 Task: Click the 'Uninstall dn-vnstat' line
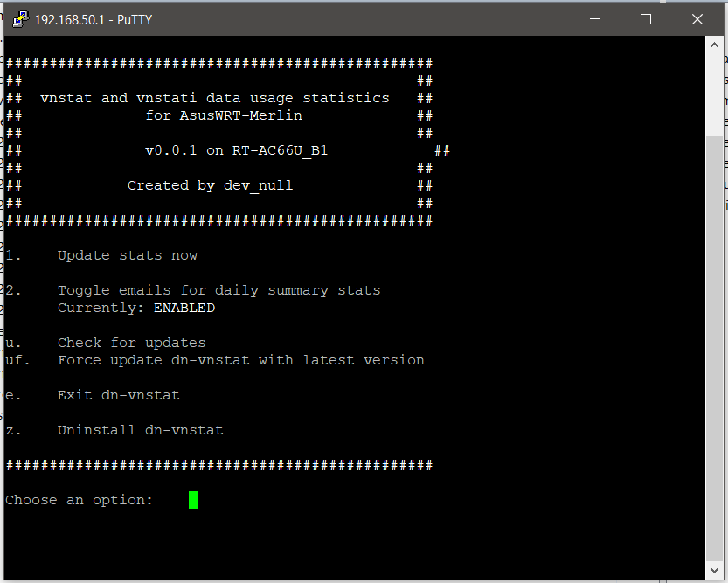[140, 430]
